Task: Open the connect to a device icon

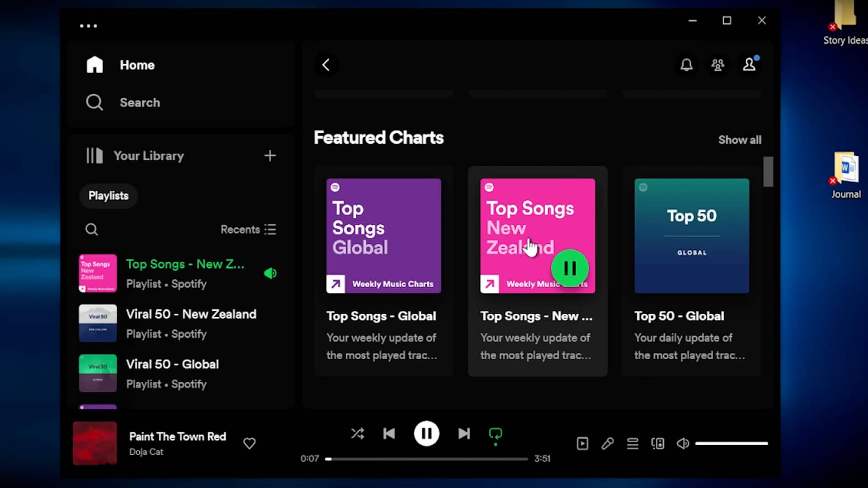Action: (x=657, y=444)
